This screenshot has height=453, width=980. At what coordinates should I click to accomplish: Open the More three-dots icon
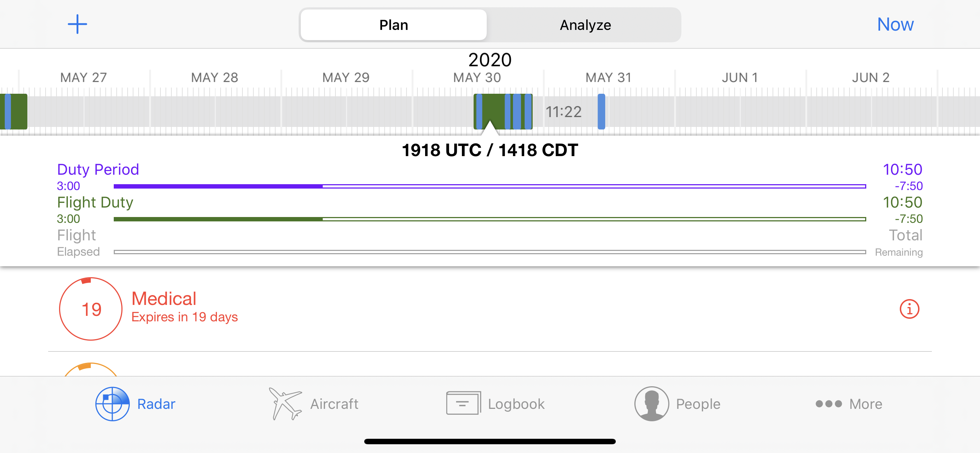coord(829,404)
